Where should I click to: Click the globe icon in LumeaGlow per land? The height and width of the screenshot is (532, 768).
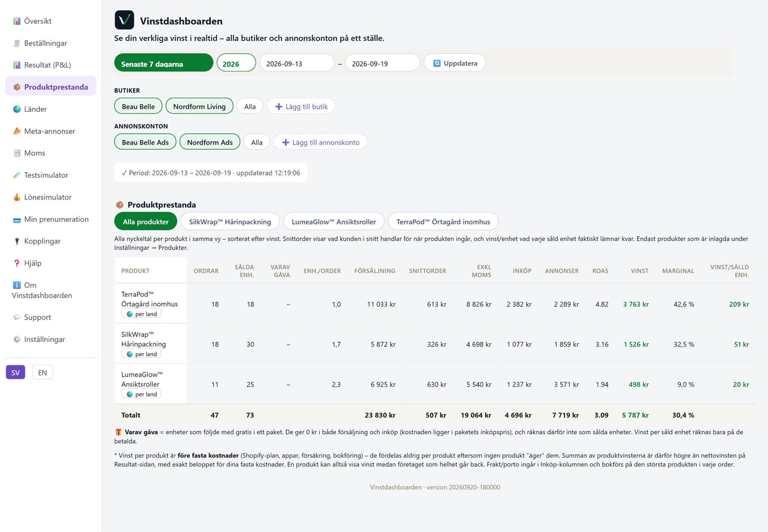click(x=130, y=395)
